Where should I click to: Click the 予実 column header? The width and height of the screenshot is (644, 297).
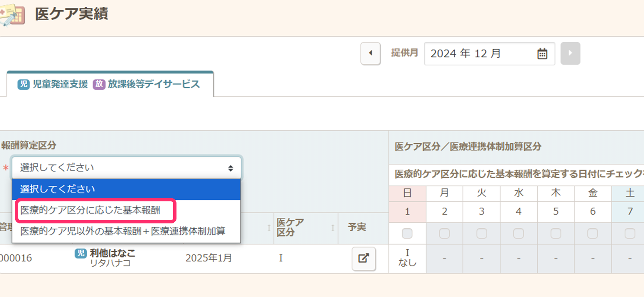coord(357,227)
